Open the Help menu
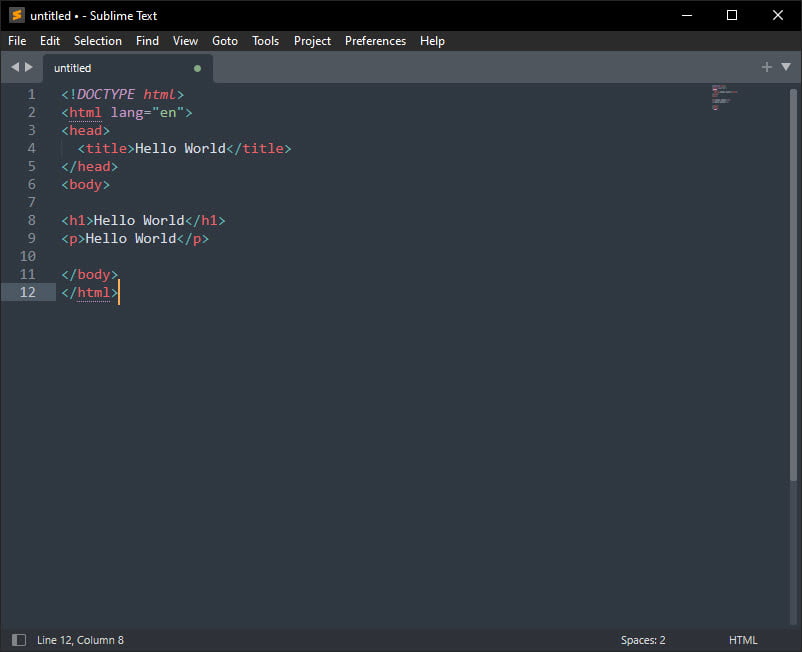This screenshot has width=802, height=652. [x=432, y=41]
